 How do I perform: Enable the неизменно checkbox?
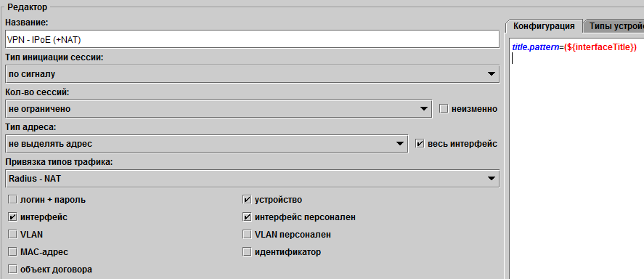[x=443, y=109]
